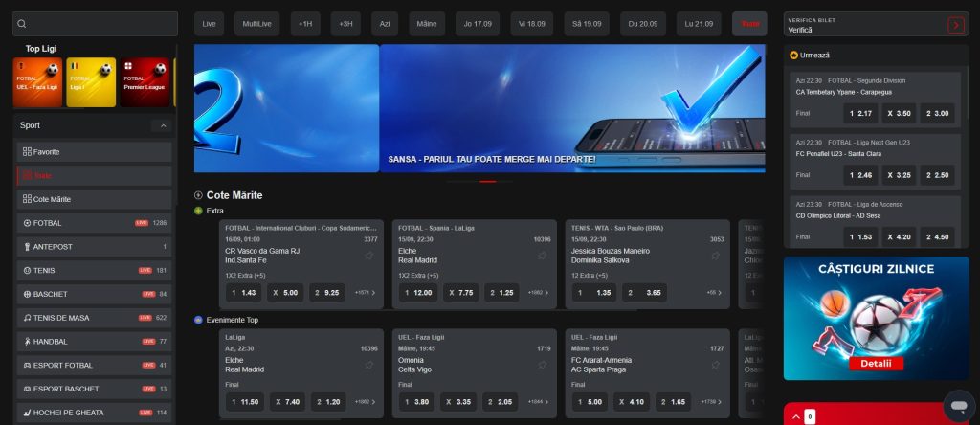Pin CR Vasco da Gama RJ match

pyautogui.click(x=369, y=256)
